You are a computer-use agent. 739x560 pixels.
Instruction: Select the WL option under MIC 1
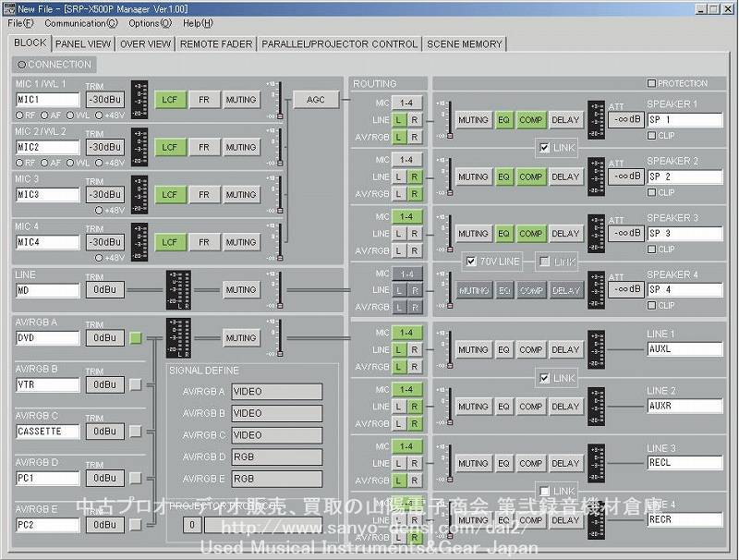70,115
